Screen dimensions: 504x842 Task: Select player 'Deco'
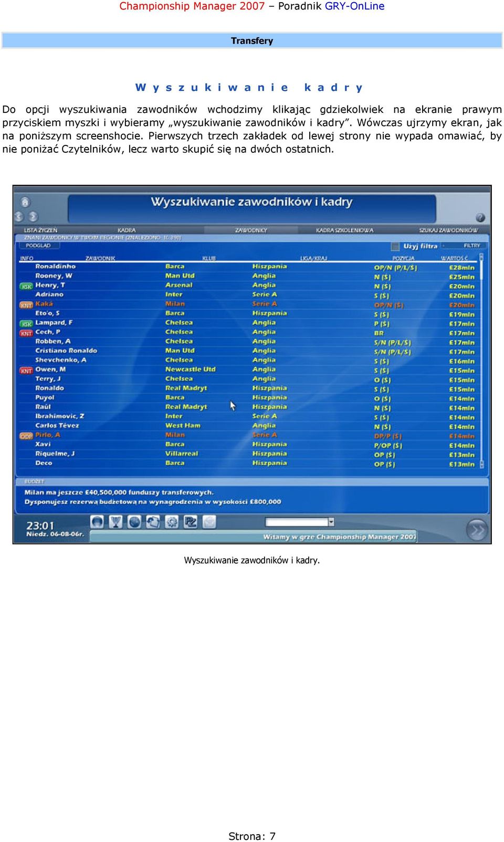[44, 463]
